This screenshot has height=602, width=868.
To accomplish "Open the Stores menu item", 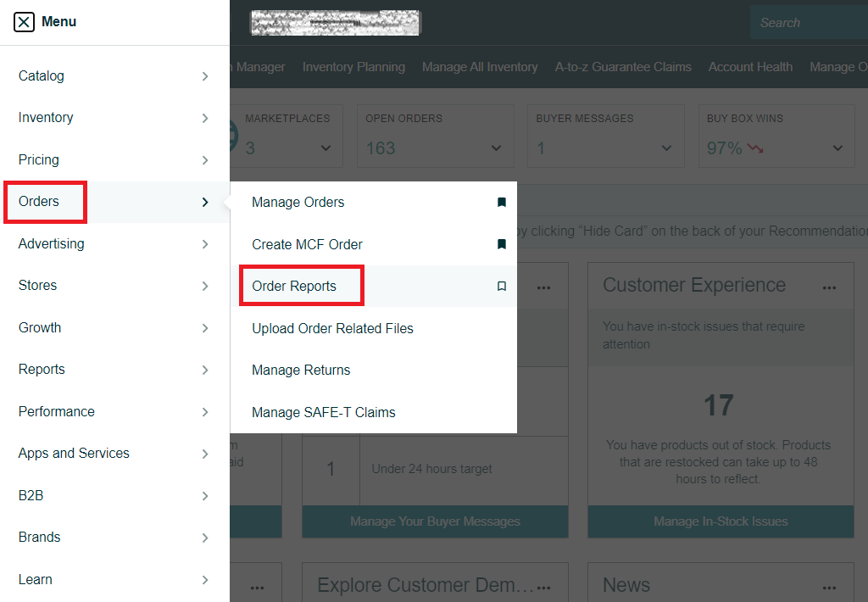I will tap(37, 285).
